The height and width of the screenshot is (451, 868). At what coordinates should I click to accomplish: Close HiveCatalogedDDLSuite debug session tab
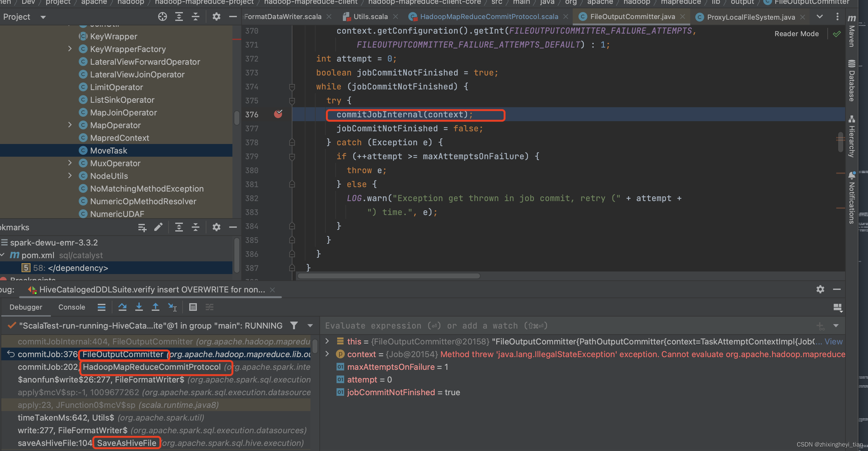[272, 290]
